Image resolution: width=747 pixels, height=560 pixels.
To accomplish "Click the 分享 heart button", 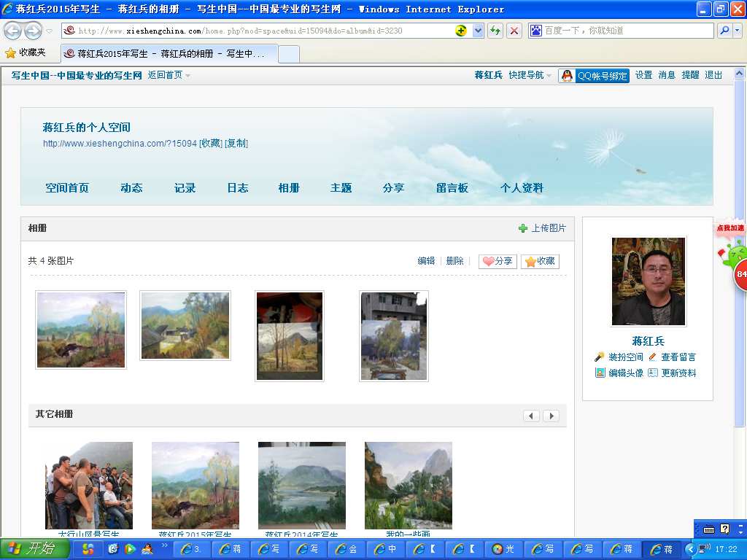I will click(498, 261).
